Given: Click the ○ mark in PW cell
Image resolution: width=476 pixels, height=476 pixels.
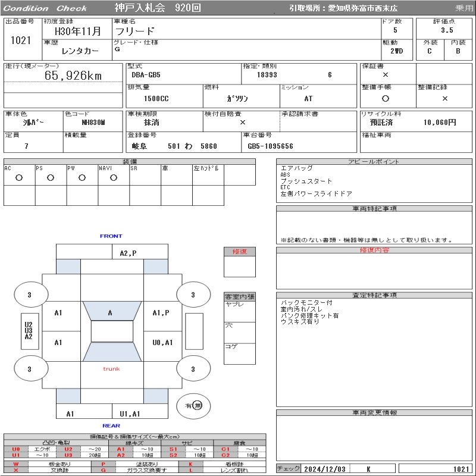Looking at the screenshot, I should [82, 177].
